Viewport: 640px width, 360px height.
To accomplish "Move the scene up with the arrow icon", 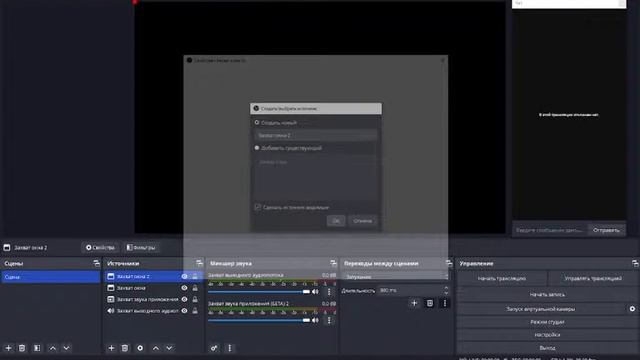I will click(x=53, y=348).
